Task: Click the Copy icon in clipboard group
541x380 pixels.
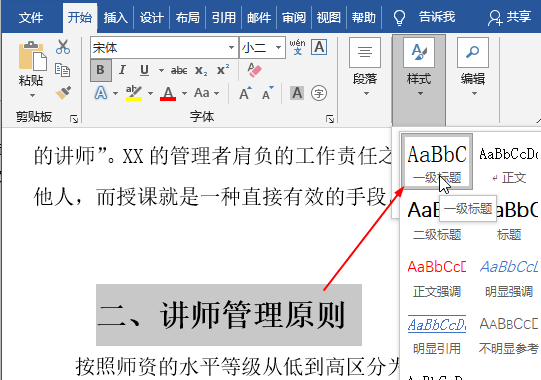Action: [63, 70]
